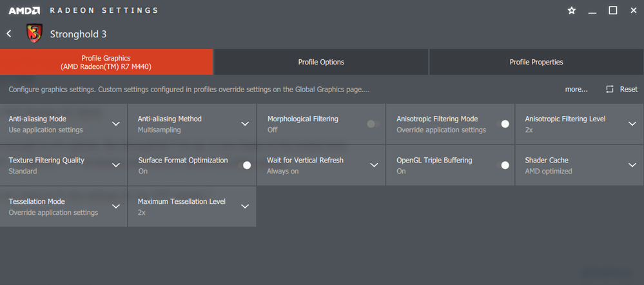Click the Use application settings value
The image size is (644, 285).
[46, 130]
